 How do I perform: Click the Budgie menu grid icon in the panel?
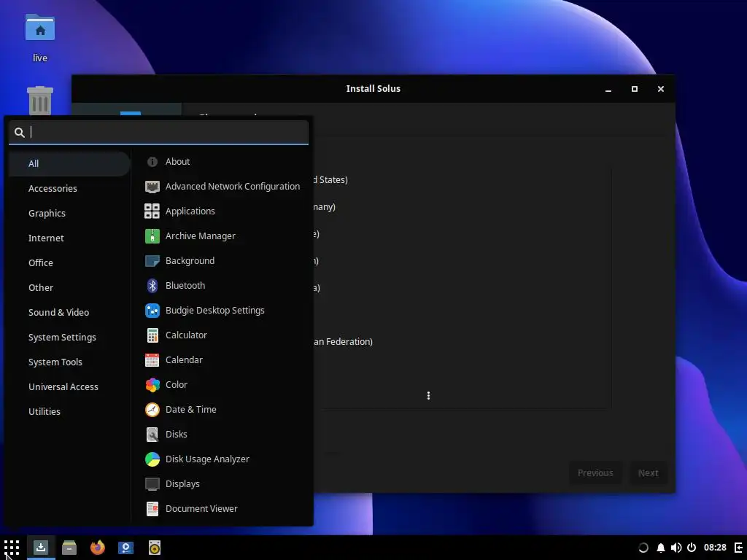click(12, 548)
